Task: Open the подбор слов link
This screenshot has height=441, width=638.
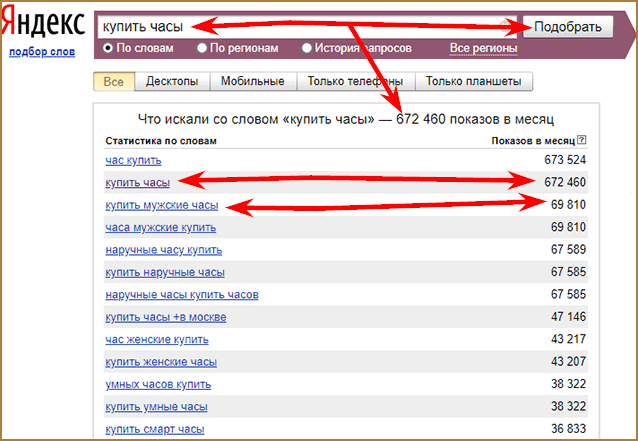Action: (42, 52)
